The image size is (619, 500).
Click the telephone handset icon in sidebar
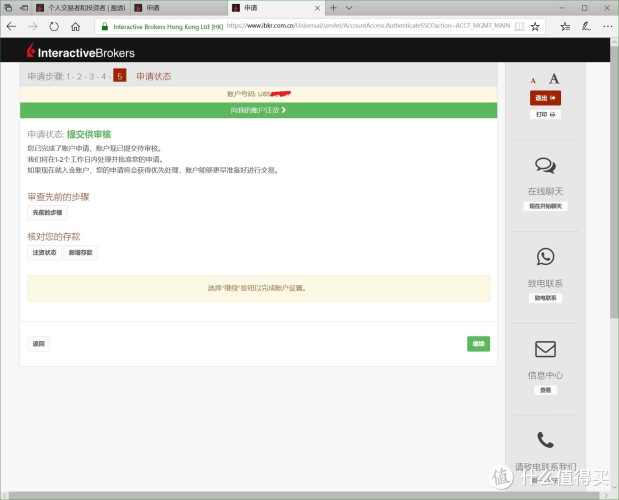click(545, 439)
